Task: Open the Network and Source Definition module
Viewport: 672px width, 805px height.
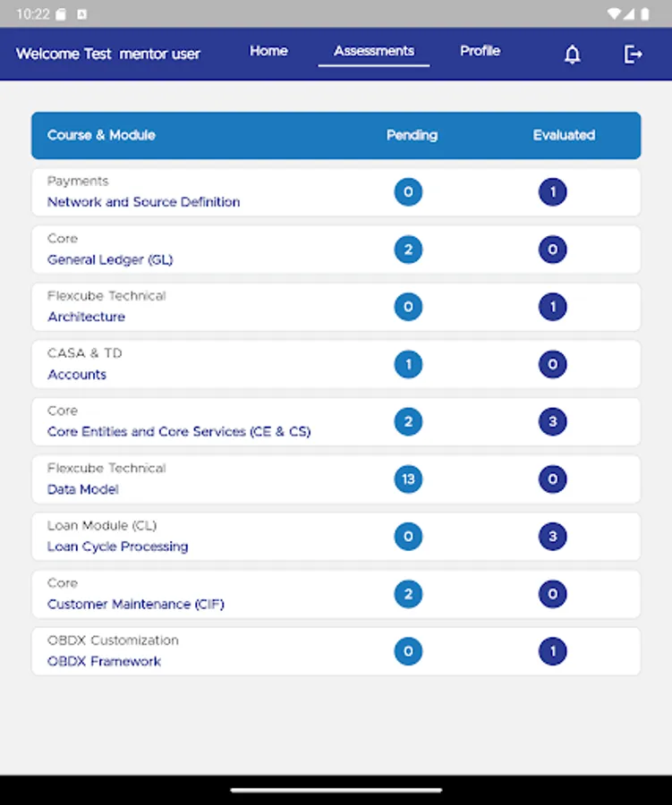Action: point(143,202)
